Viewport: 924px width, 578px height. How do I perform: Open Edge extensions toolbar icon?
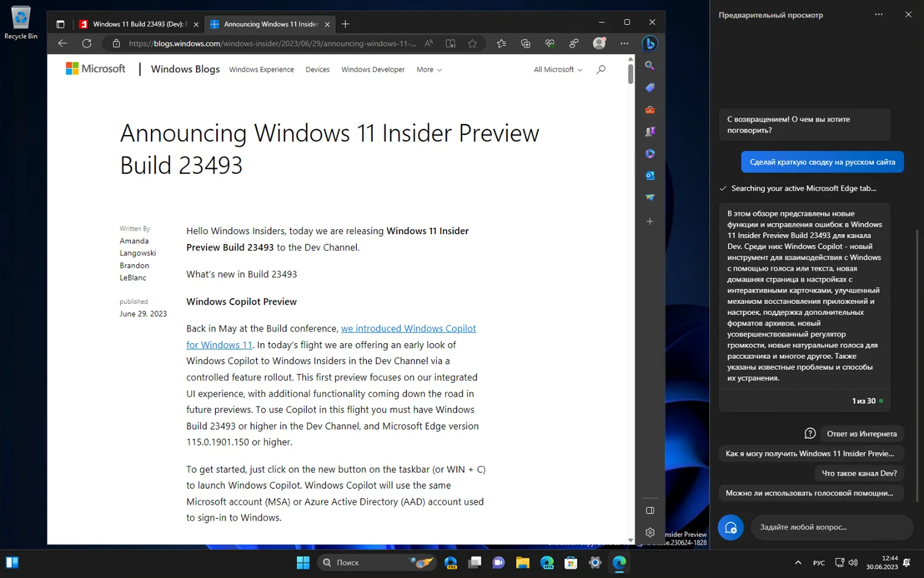pyautogui.click(x=574, y=43)
